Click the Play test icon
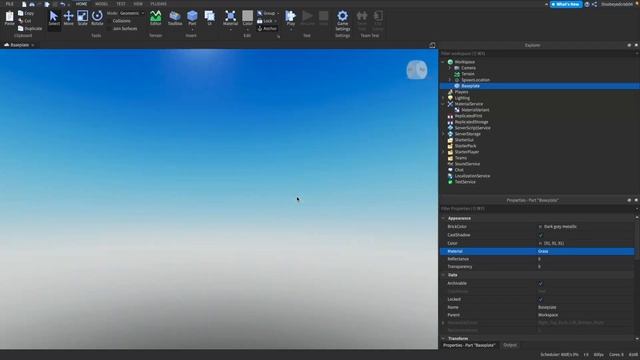This screenshot has height=360, width=640. coord(291,18)
